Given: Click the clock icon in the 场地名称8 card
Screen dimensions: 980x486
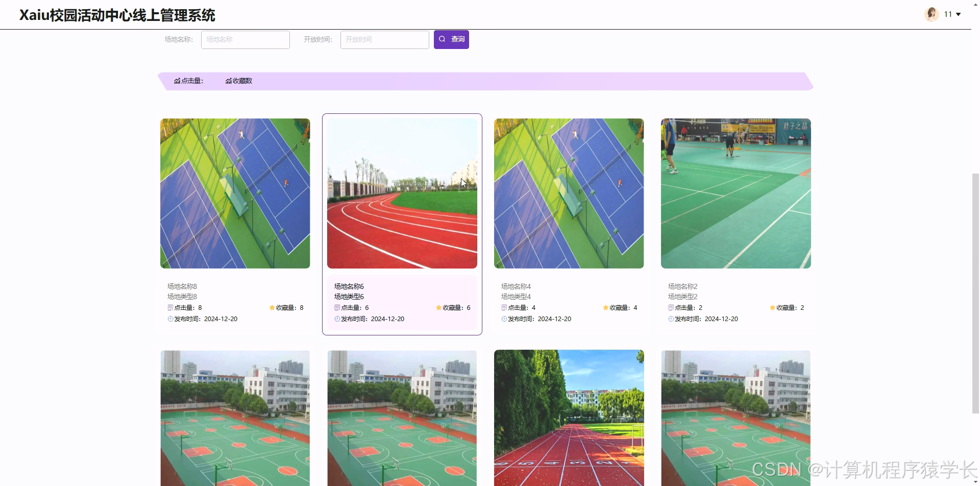Looking at the screenshot, I should point(170,319).
